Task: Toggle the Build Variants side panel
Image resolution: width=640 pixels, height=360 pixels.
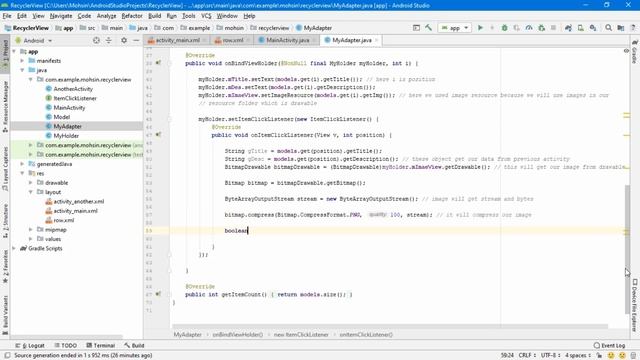Action: tap(5, 315)
